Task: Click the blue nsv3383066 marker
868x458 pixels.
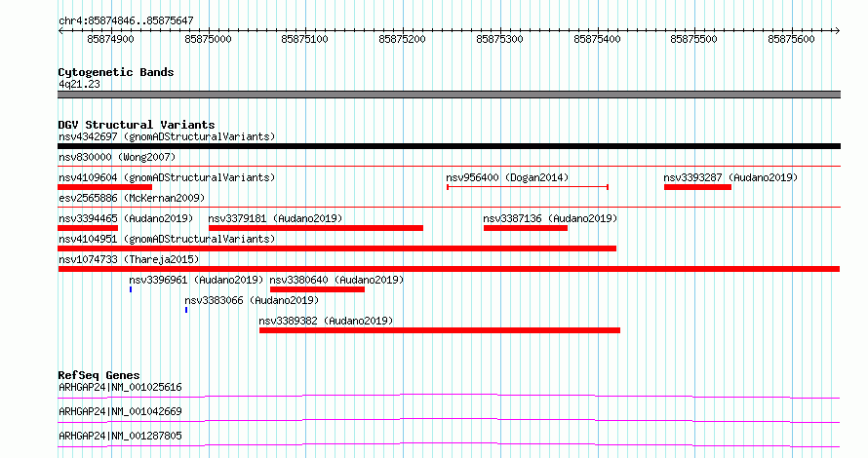Action: pos(186,310)
